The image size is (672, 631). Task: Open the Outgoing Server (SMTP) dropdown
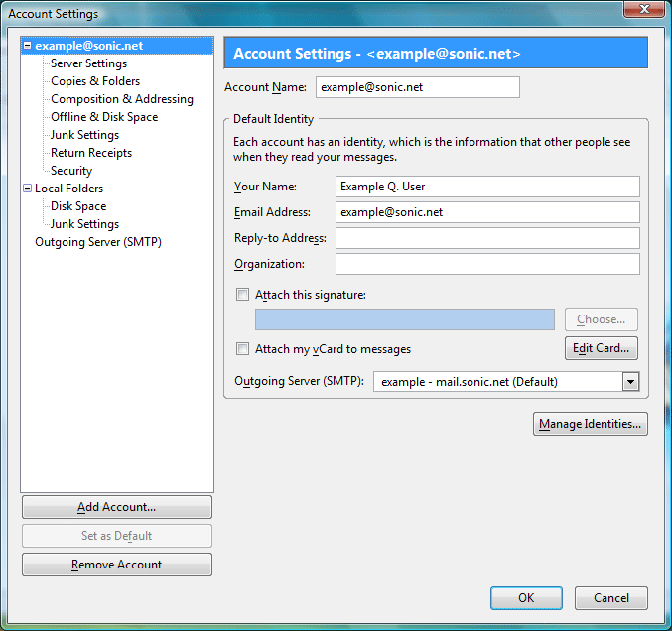[506, 382]
